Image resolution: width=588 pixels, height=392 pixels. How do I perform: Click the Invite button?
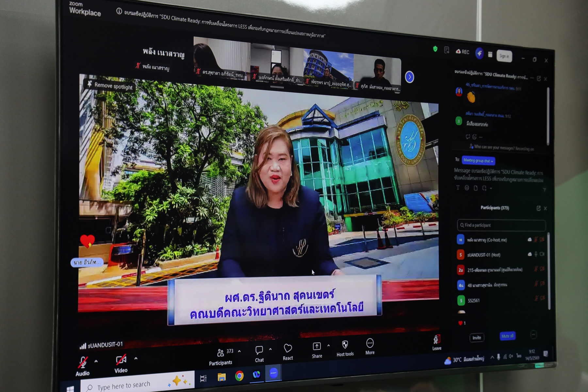(477, 338)
